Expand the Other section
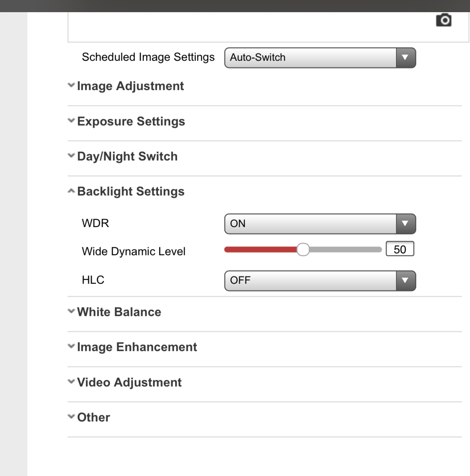470x476 pixels. 93,417
